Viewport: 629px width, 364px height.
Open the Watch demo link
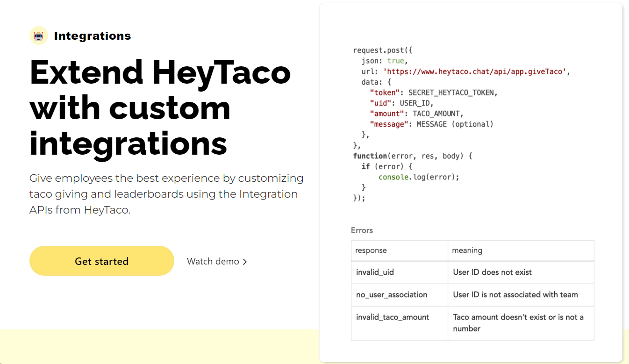[x=217, y=261]
